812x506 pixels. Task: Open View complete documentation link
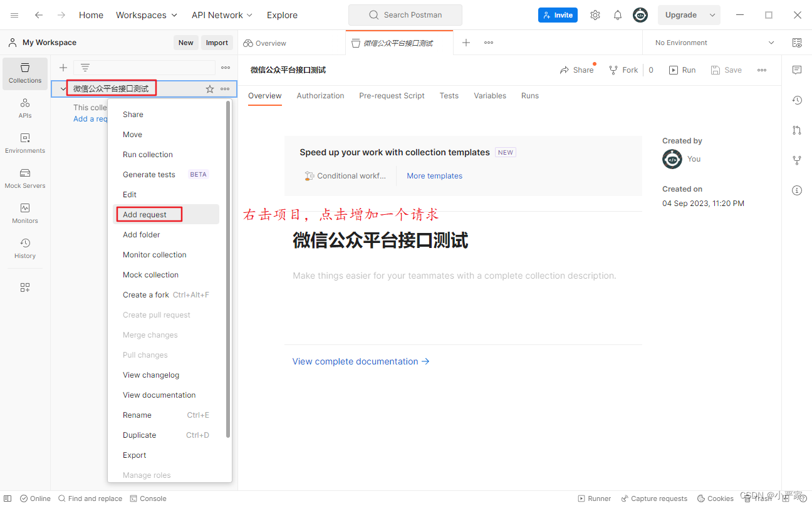pos(361,361)
